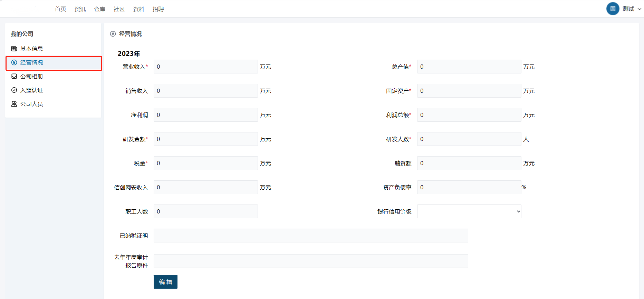This screenshot has height=299, width=644.
Task: Click the user avatar icon at top right
Action: pyautogui.click(x=613, y=9)
